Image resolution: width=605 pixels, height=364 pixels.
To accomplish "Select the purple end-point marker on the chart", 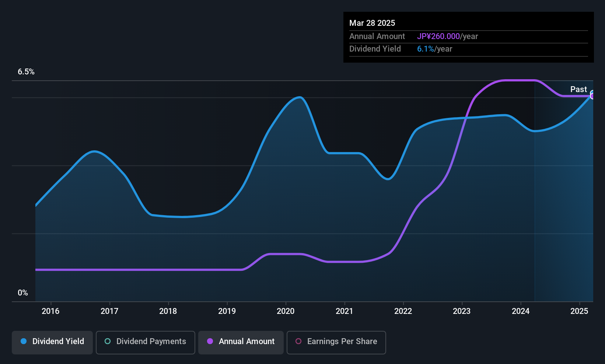I will click(592, 96).
